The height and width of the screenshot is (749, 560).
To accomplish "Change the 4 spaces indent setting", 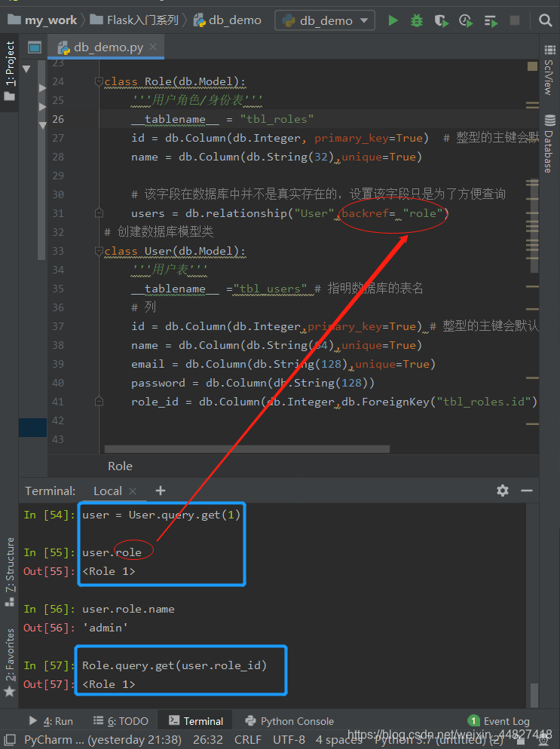I will click(x=338, y=739).
